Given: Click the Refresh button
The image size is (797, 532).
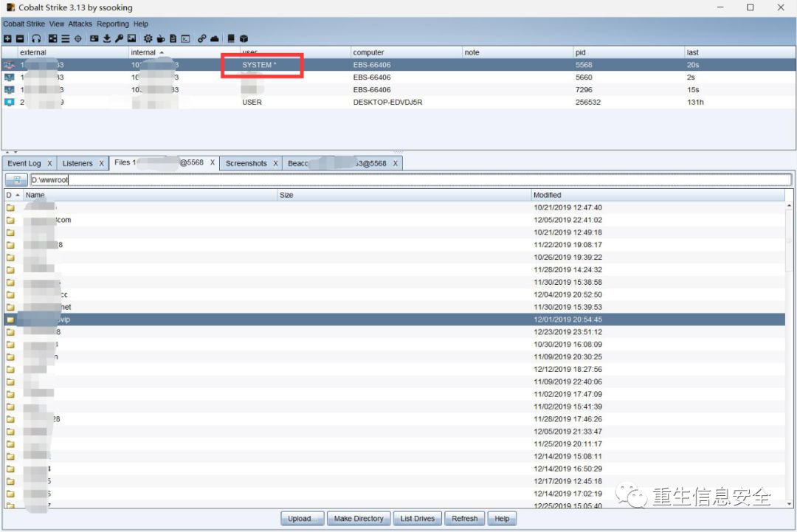Looking at the screenshot, I should point(465,518).
